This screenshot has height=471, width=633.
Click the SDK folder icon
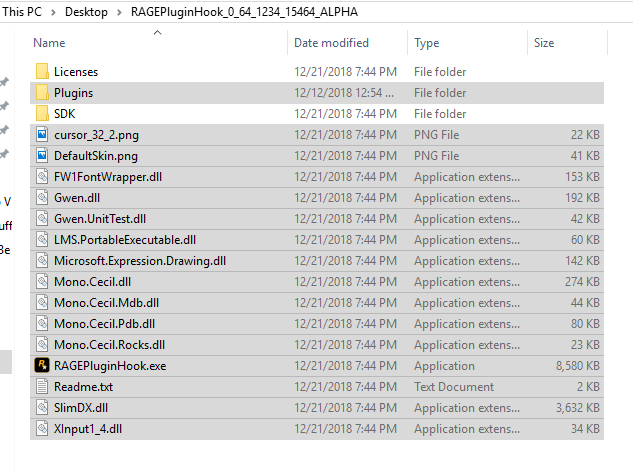tap(42, 113)
